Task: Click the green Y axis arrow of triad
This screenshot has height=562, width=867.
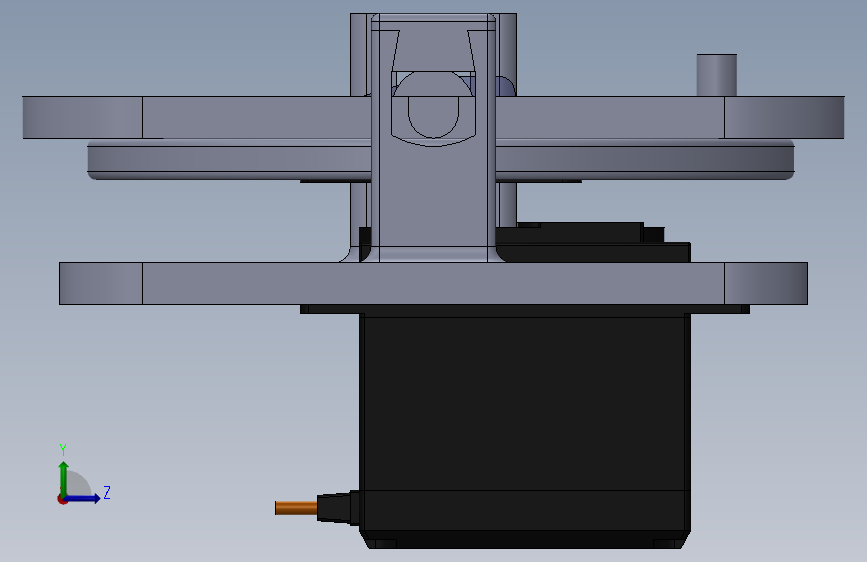Action: 64,478
